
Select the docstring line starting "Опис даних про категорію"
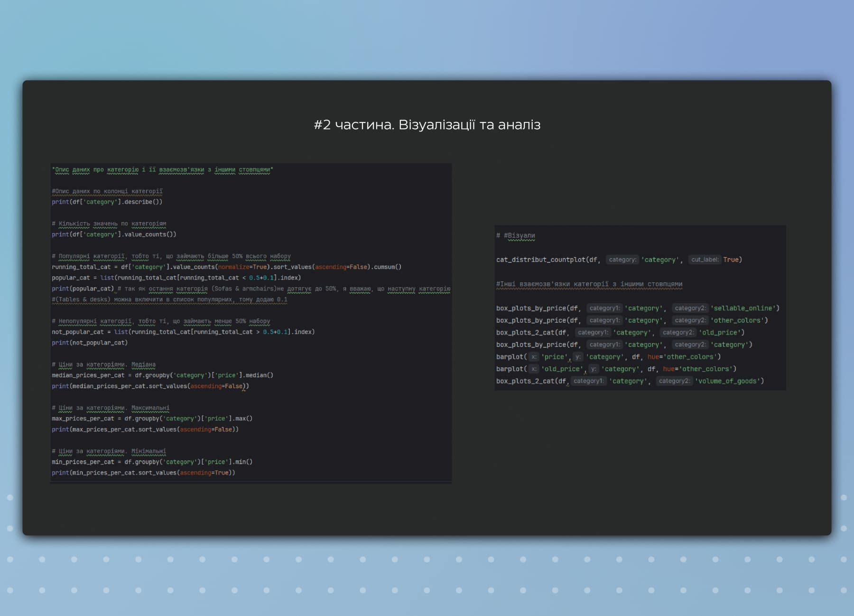tap(163, 169)
